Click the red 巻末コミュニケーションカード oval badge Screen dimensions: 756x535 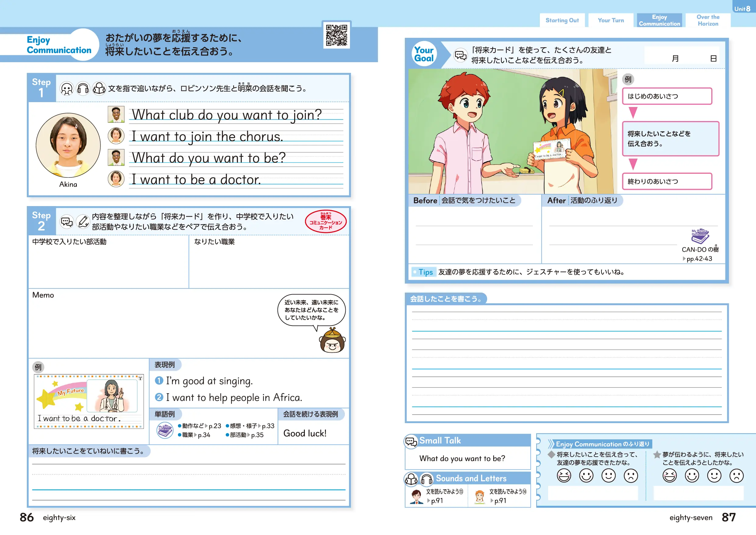pyautogui.click(x=326, y=221)
